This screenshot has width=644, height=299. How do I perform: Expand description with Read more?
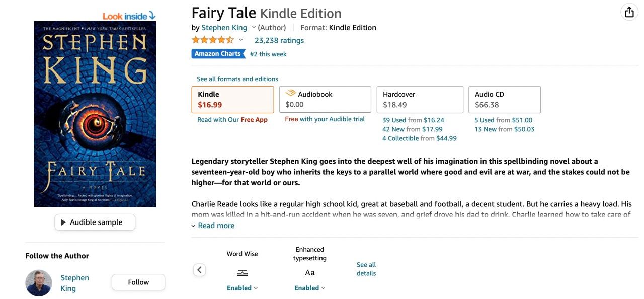(x=216, y=226)
